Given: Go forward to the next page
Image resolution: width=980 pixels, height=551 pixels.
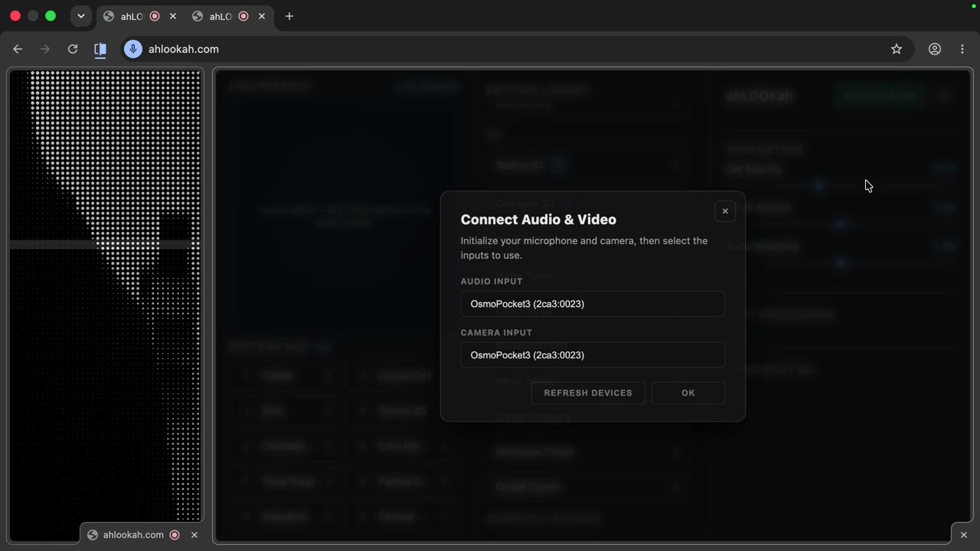Looking at the screenshot, I should 45,49.
